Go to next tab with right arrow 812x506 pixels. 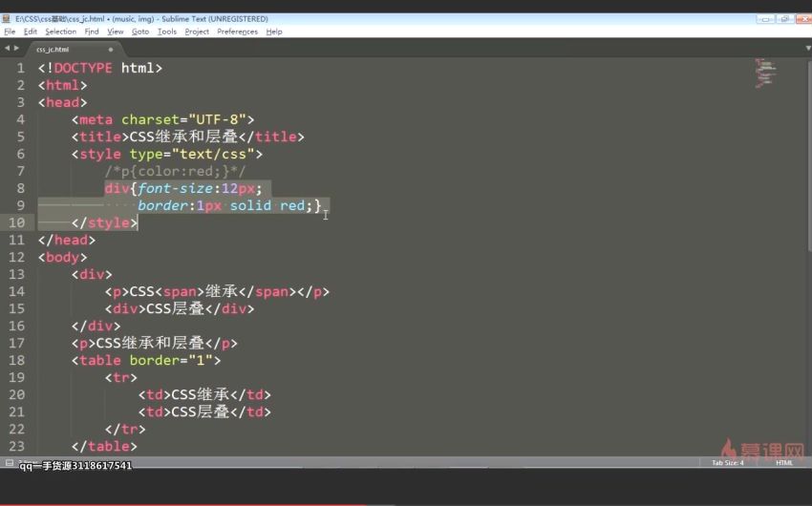[x=16, y=48]
